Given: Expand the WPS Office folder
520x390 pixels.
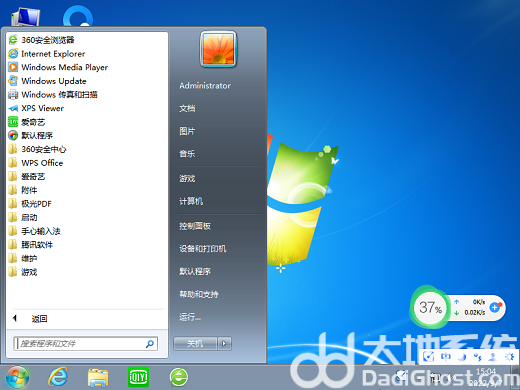Looking at the screenshot, I should (x=42, y=163).
